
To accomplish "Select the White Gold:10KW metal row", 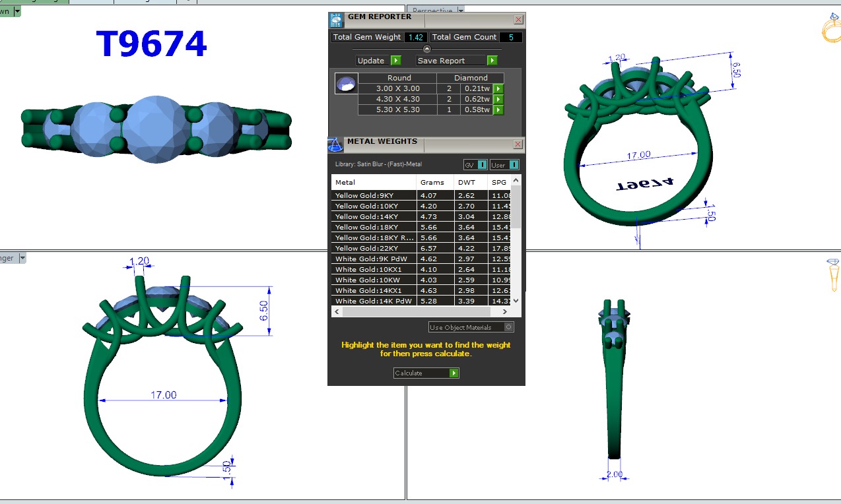I will click(374, 280).
